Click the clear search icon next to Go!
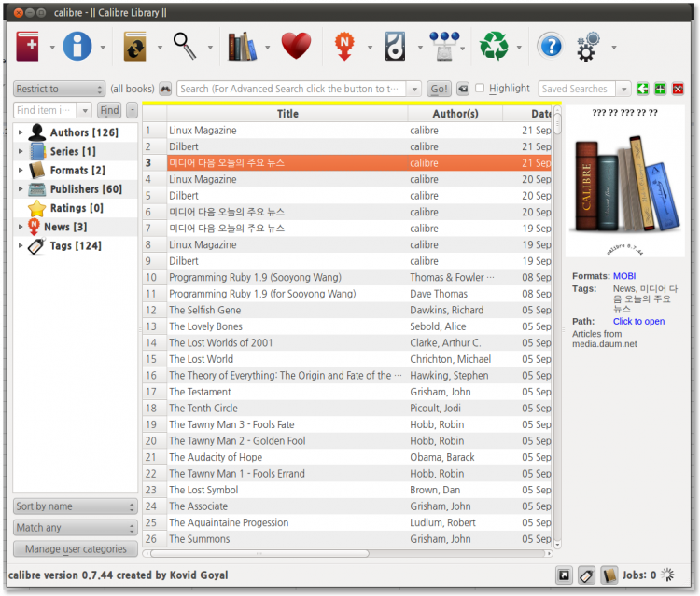Viewport: 700px width, 596px height. (463, 89)
